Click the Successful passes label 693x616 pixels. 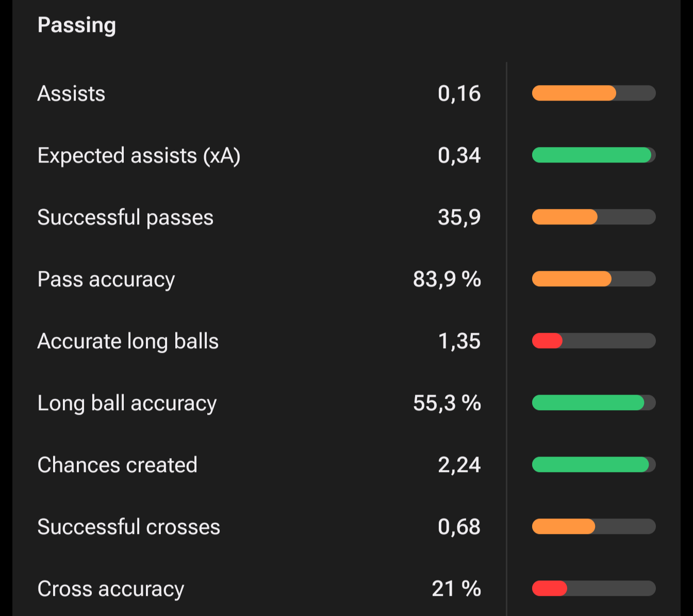point(125,217)
